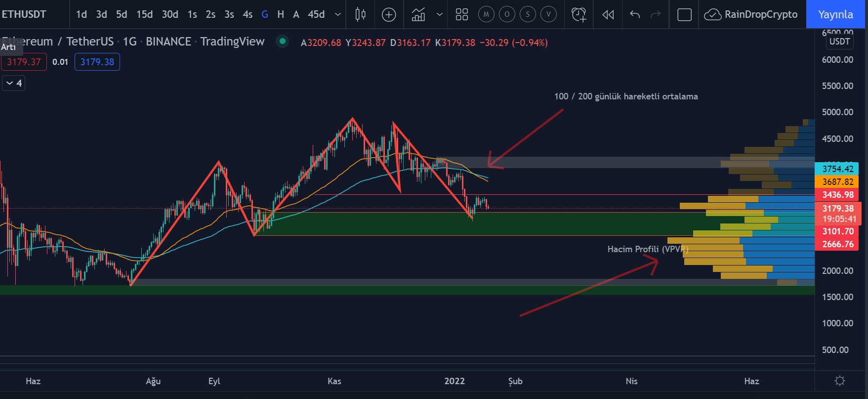Toggle the circled M quick-access button
This screenshot has height=399, width=868.
[x=486, y=15]
